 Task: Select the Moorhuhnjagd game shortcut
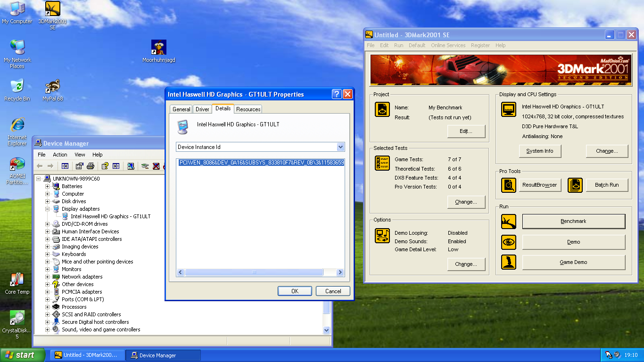(x=159, y=51)
